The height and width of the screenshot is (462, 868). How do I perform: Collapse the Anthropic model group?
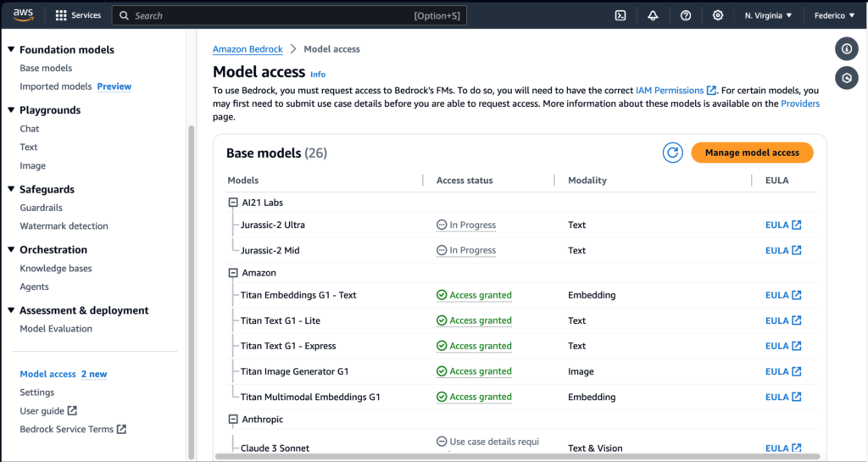[233, 420]
